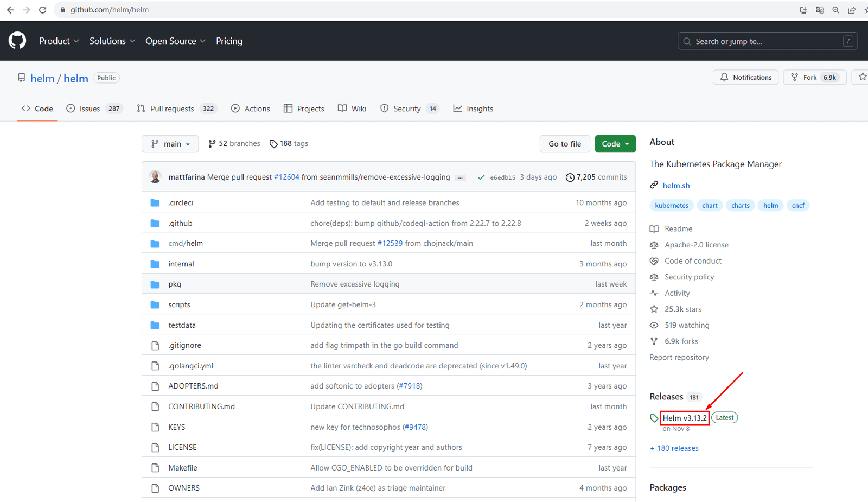Image resolution: width=868 pixels, height=502 pixels.
Task: Click the Search or jump to field
Action: [768, 41]
